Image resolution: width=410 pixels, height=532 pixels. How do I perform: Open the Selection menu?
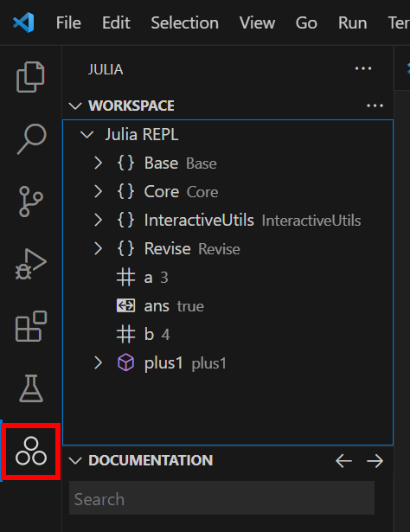185,23
